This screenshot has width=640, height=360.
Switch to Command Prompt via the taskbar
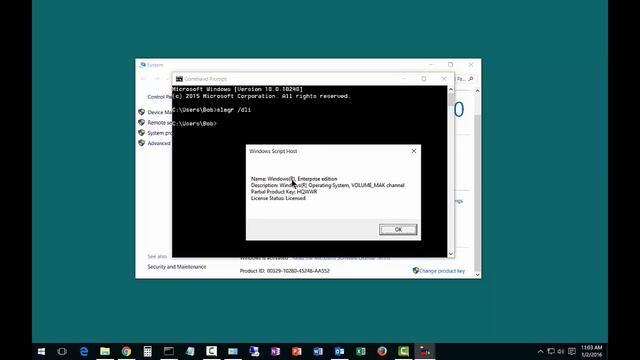pyautogui.click(x=169, y=351)
